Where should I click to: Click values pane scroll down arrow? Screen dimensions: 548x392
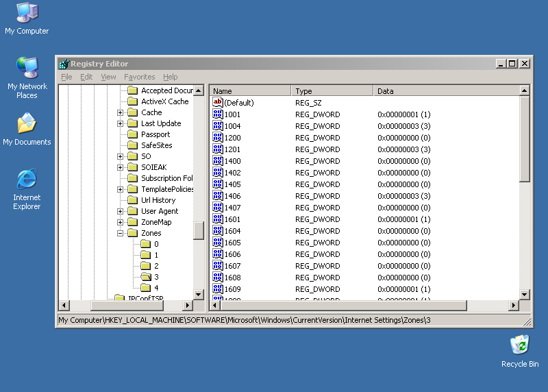tap(524, 295)
